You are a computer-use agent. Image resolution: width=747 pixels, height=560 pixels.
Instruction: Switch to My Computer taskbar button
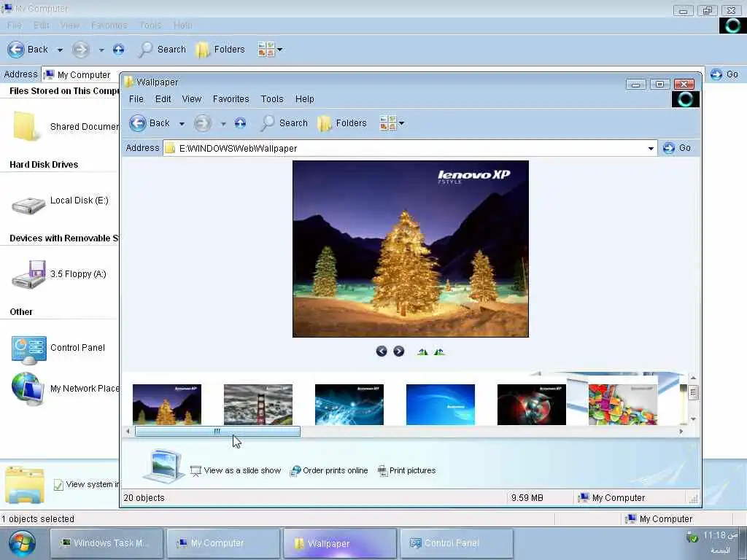click(x=223, y=543)
